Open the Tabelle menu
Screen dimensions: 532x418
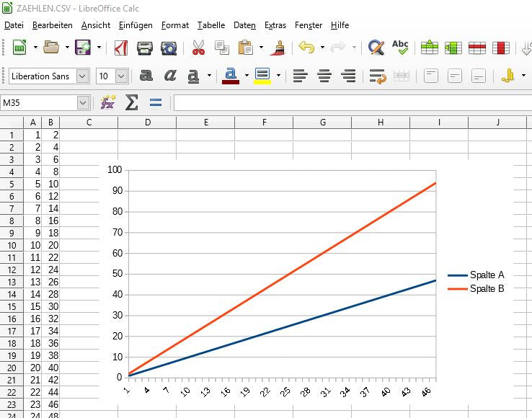pyautogui.click(x=211, y=25)
